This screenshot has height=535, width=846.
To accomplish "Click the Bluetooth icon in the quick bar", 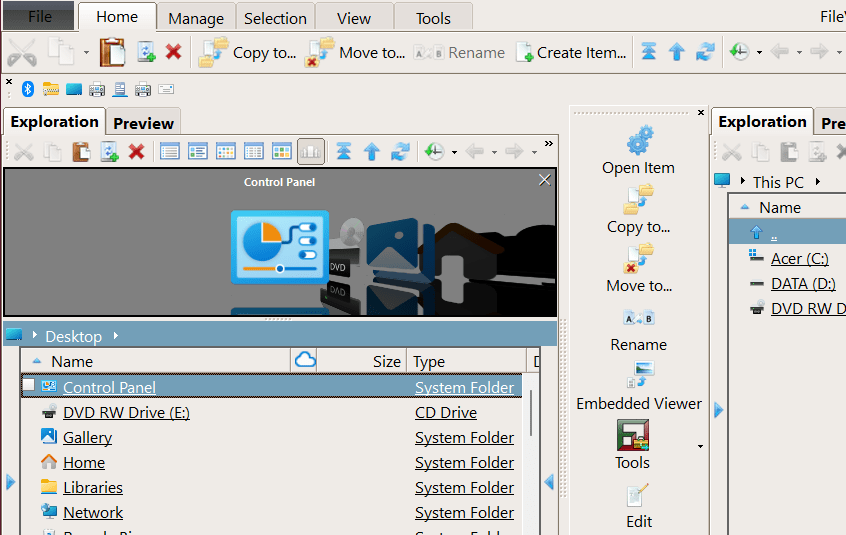I will 29,89.
